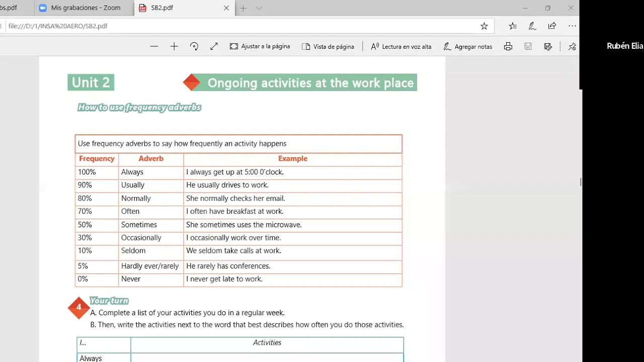The image size is (644, 362).
Task: Click the '0%' frequency cell
Action: 97,279
